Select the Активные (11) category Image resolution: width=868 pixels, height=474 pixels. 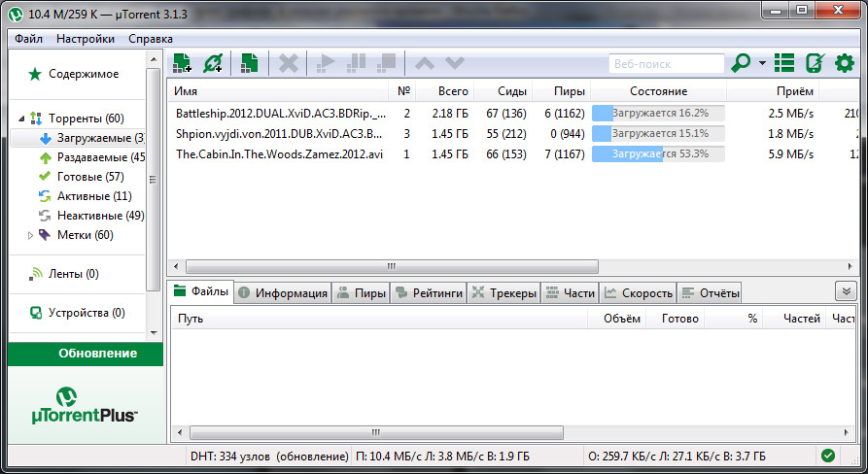[94, 196]
